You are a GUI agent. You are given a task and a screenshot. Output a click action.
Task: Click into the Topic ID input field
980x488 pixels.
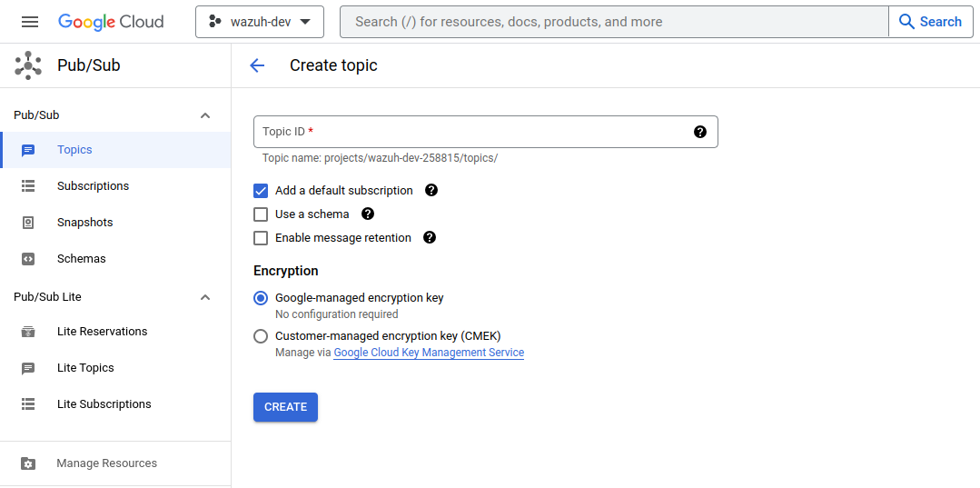click(x=472, y=132)
